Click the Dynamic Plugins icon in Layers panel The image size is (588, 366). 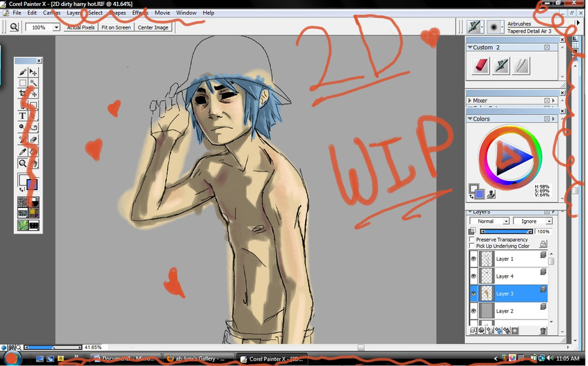click(x=482, y=331)
